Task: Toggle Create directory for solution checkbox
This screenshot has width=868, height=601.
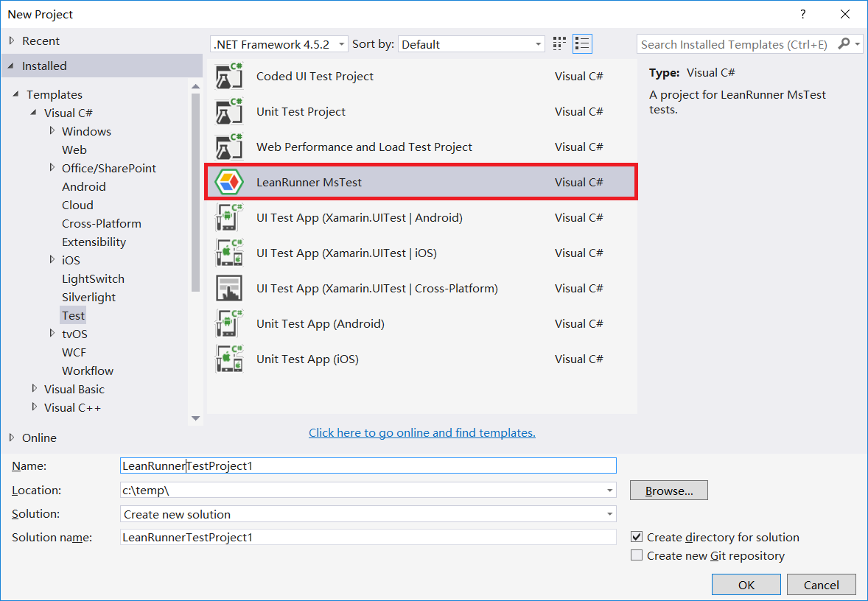Action: (637, 537)
